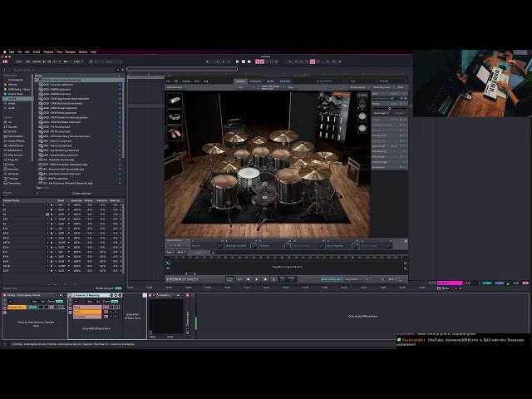Open the Add Instrument dropdown
Image resolution: width=532 pixels, height=399 pixels.
tap(175, 87)
